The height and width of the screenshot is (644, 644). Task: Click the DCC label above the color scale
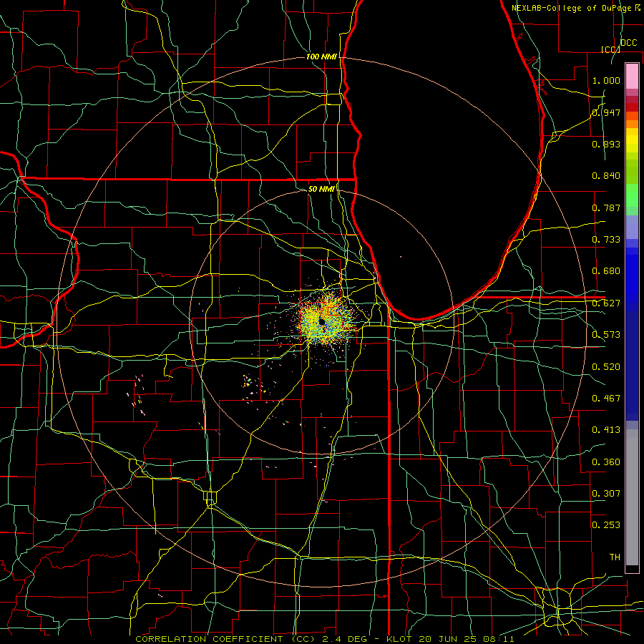[628, 43]
